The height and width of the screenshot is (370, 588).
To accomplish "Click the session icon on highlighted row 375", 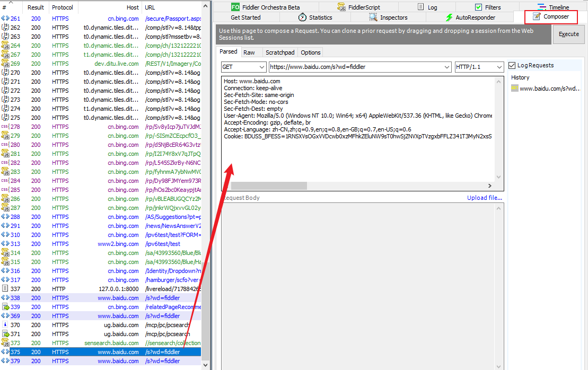I will pyautogui.click(x=5, y=351).
